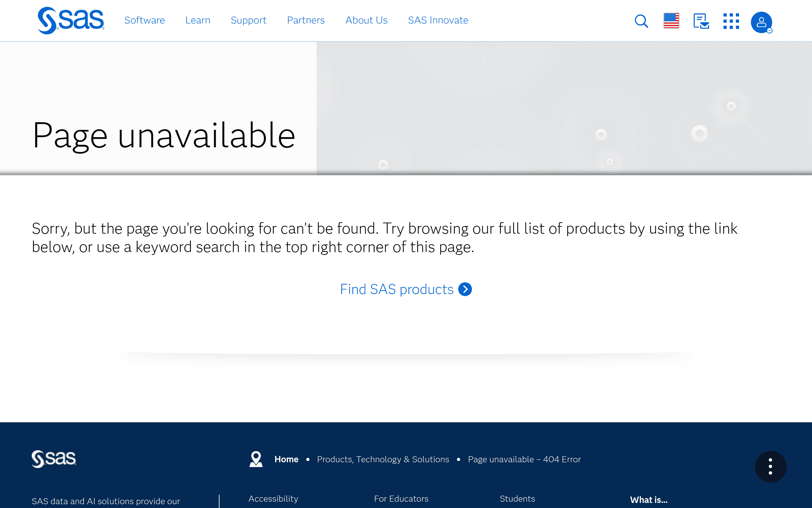Viewport: 812px width, 508px height.
Task: Open the user profile icon
Action: 761,22
